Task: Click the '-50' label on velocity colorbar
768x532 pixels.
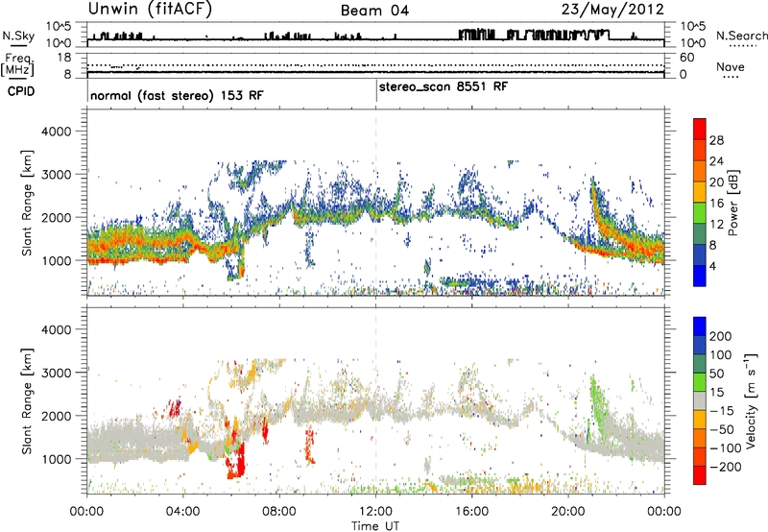Action: tap(722, 429)
